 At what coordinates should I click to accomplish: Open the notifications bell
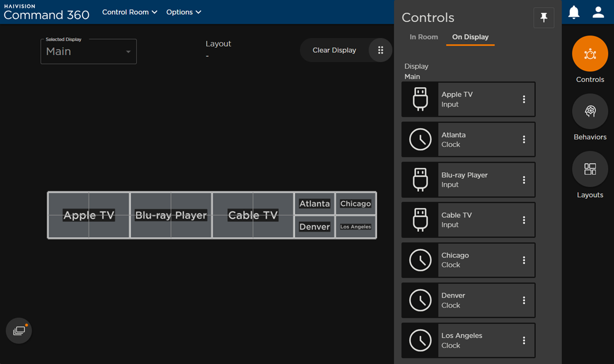574,12
